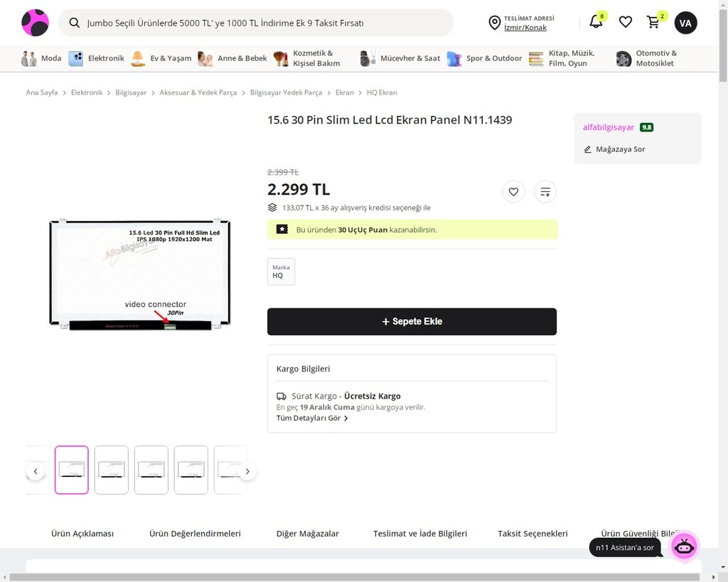Click Mağazaya Sor link

[620, 149]
